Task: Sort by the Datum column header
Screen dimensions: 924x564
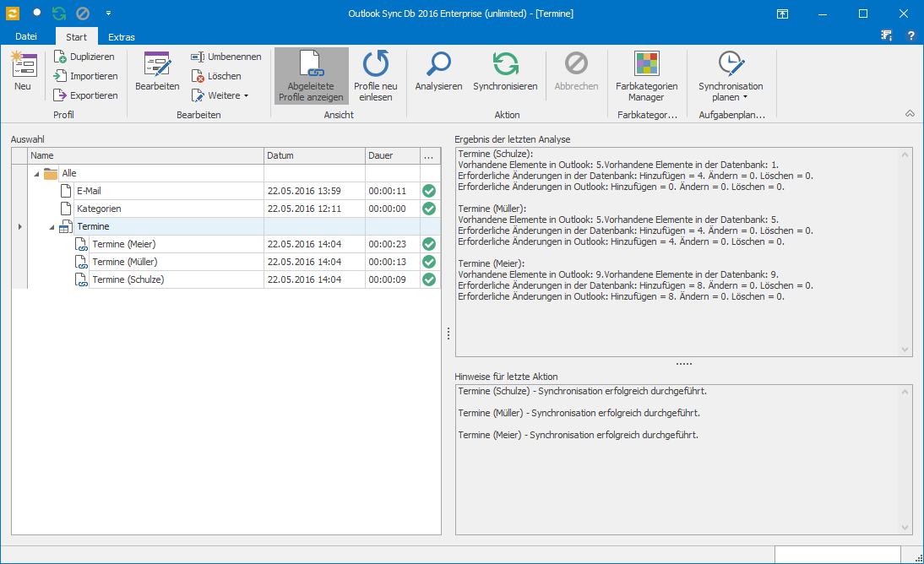Action: tap(314, 155)
